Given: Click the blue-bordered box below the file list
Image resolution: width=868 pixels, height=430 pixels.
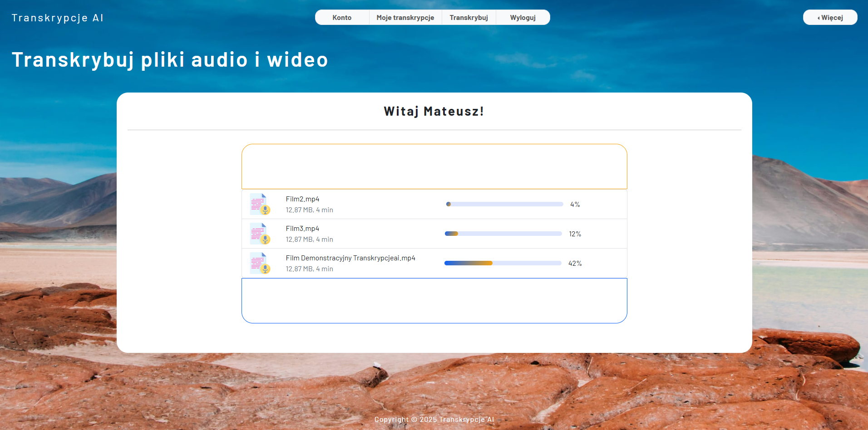Looking at the screenshot, I should click(x=434, y=300).
